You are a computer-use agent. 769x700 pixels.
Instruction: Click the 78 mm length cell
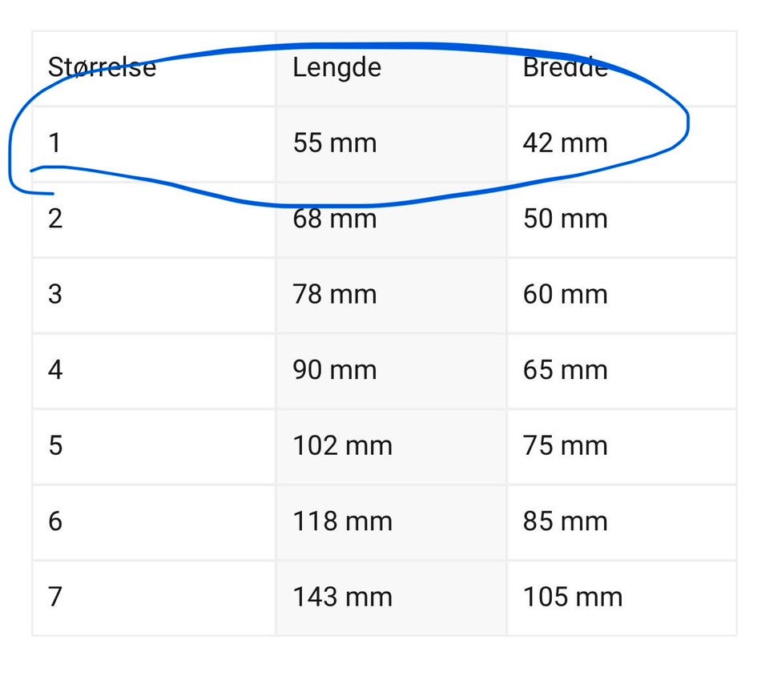[x=392, y=295]
